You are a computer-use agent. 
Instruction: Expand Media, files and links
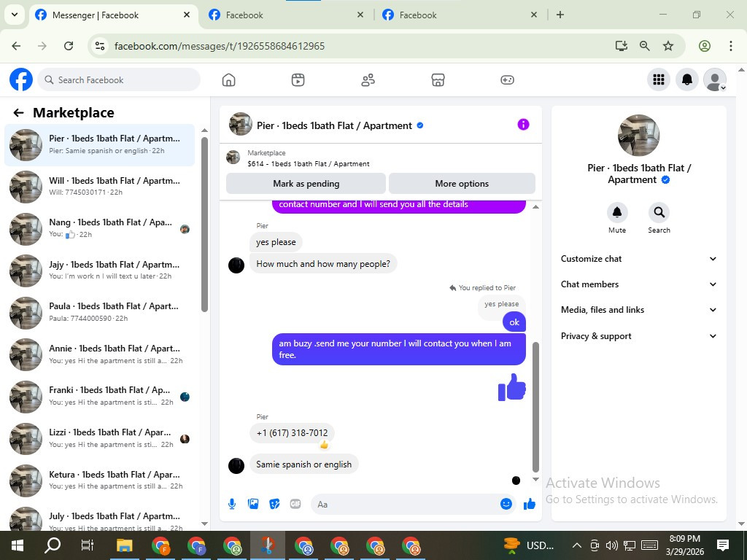pyautogui.click(x=638, y=310)
